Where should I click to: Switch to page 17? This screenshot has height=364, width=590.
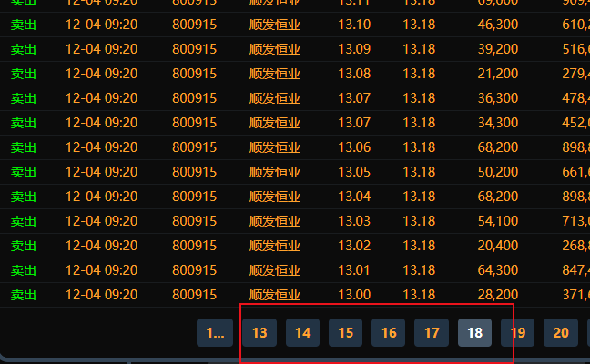pyautogui.click(x=431, y=333)
